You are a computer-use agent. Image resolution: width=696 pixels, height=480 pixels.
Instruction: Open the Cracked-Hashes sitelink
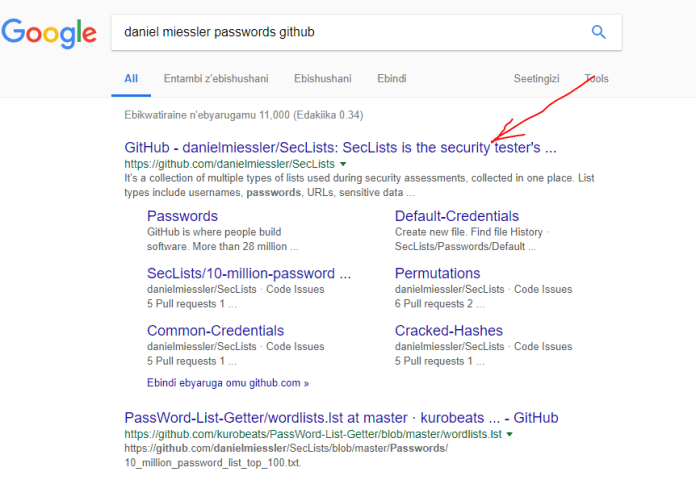(450, 330)
